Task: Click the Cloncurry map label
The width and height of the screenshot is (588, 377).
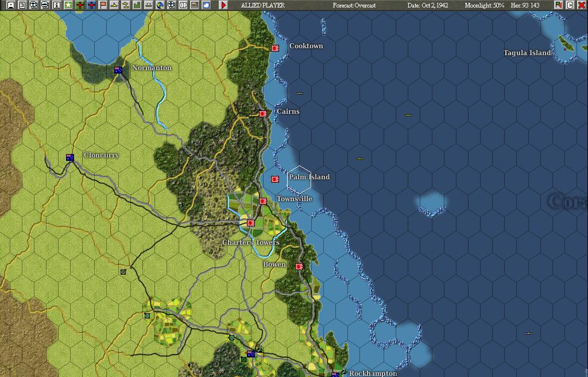Action: click(x=101, y=155)
